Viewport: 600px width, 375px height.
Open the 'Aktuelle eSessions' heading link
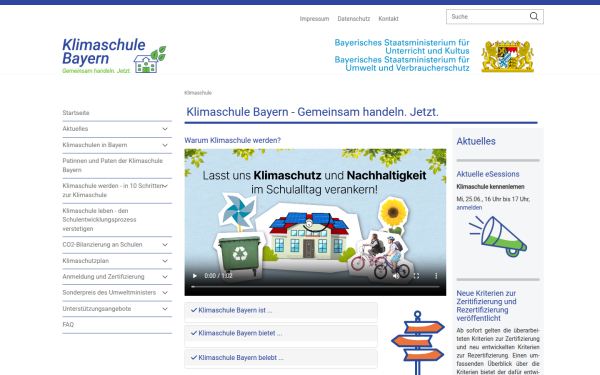pyautogui.click(x=488, y=174)
